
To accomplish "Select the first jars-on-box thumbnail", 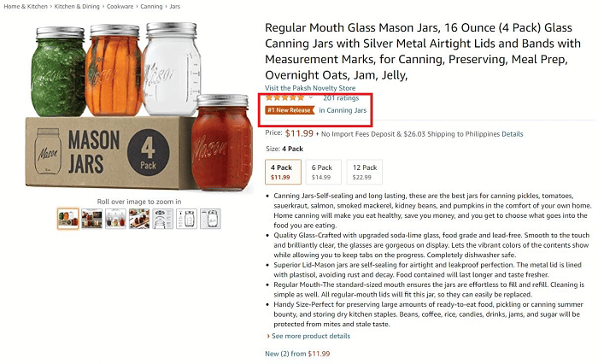I will [68, 219].
